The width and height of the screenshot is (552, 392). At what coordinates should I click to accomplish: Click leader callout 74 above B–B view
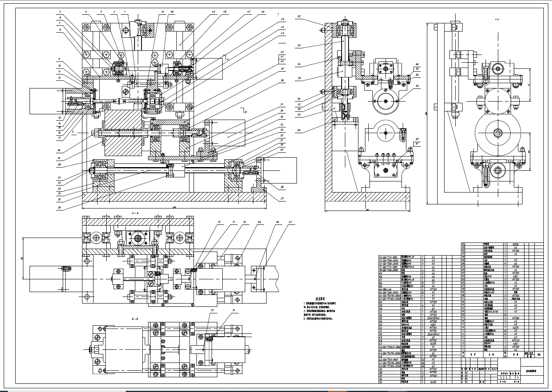[233, 310]
